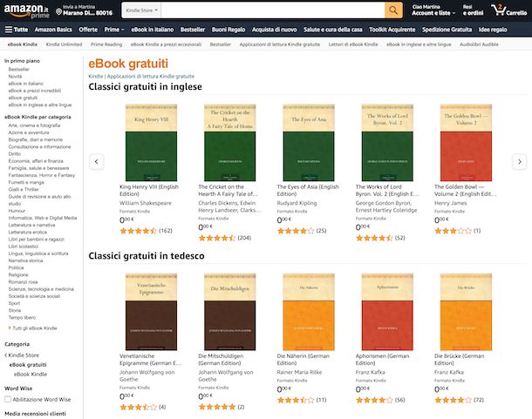Open Audiolibri Audible subnav tab
The image size is (532, 419).
coord(479,44)
